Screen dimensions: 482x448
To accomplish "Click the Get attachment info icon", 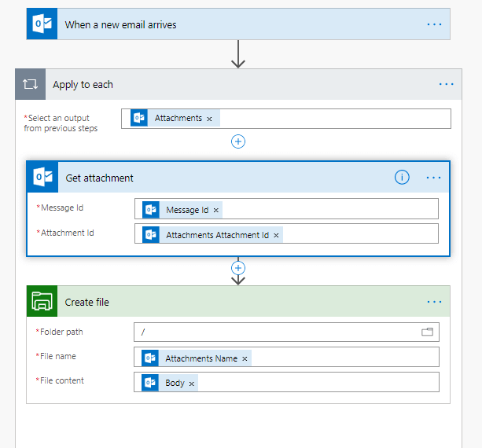I will coord(402,178).
